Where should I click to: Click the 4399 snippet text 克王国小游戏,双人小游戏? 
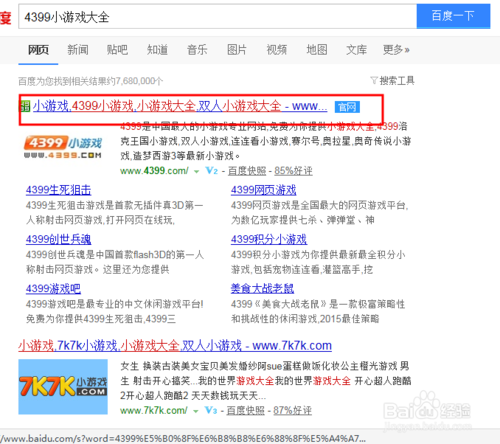tap(265, 141)
